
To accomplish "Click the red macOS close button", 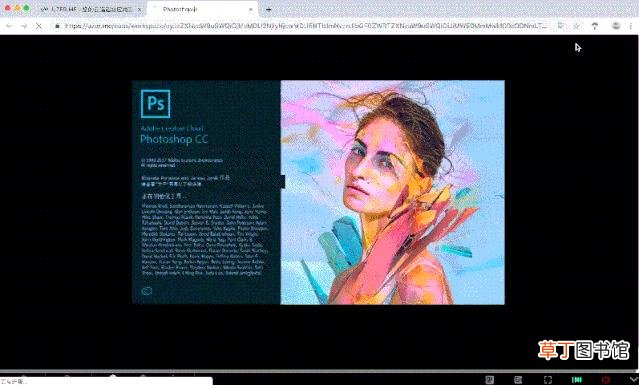I will point(8,8).
